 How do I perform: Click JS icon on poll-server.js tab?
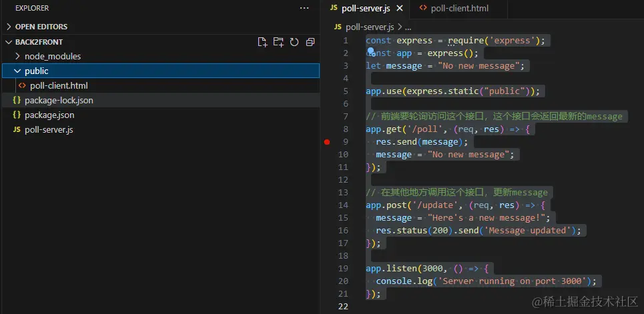point(334,8)
